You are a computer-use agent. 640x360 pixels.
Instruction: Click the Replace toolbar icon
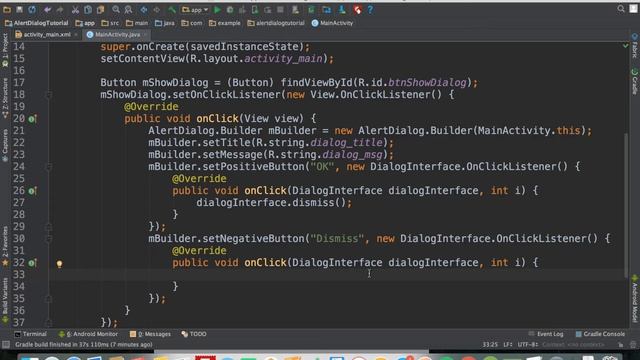[x=128, y=9]
